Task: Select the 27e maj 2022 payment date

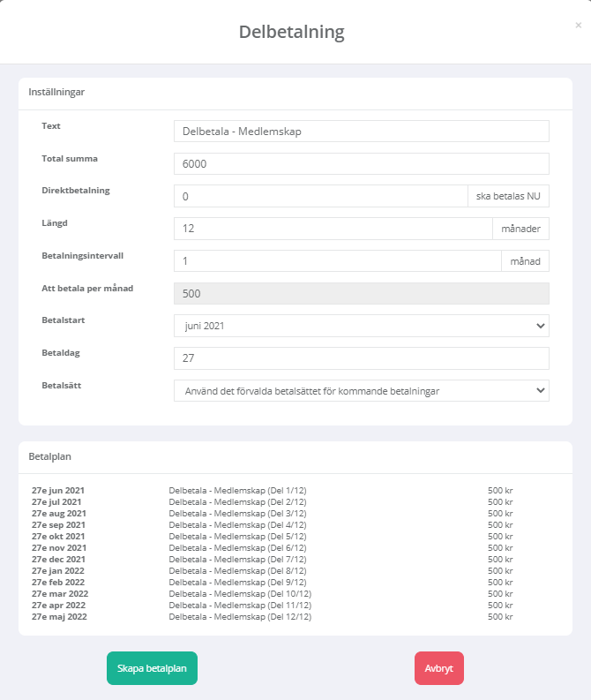Action: (58, 617)
